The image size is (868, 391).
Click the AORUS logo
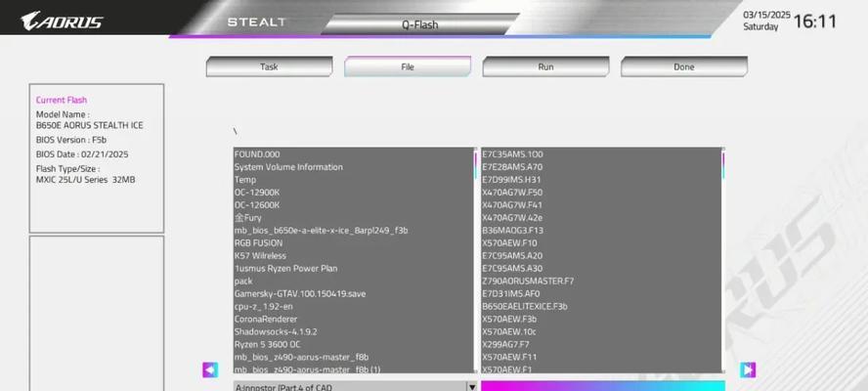62,22
